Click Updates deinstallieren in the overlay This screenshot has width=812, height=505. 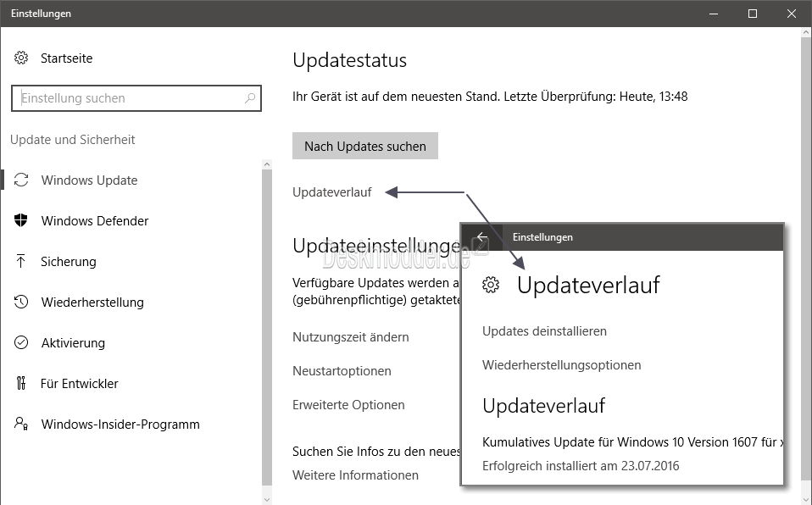pos(544,331)
